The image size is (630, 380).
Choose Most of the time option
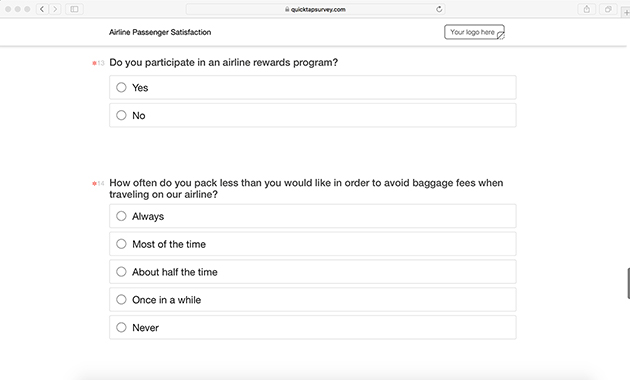point(313,244)
